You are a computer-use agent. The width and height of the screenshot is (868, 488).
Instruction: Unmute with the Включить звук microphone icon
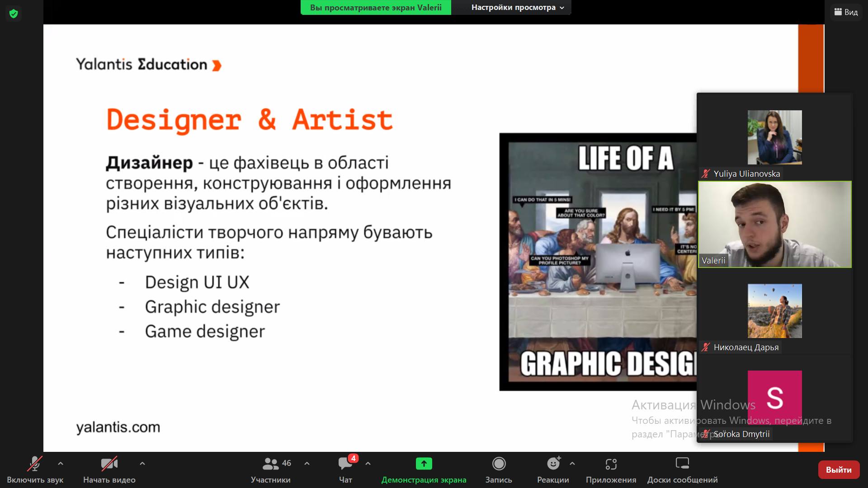(35, 464)
